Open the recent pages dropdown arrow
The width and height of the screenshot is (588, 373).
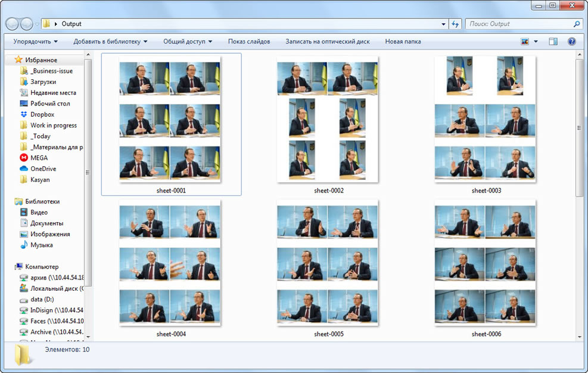tap(37, 24)
